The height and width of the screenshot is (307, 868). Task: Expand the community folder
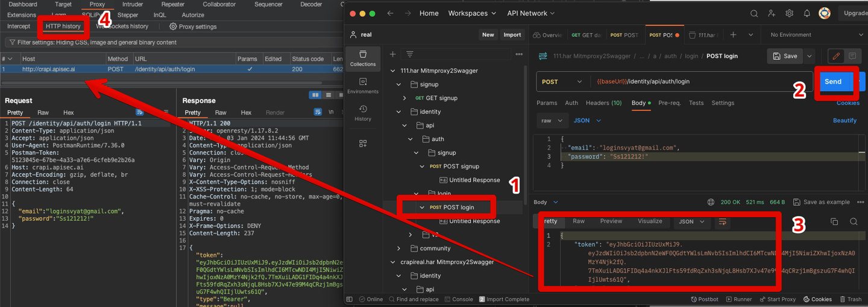pos(398,248)
